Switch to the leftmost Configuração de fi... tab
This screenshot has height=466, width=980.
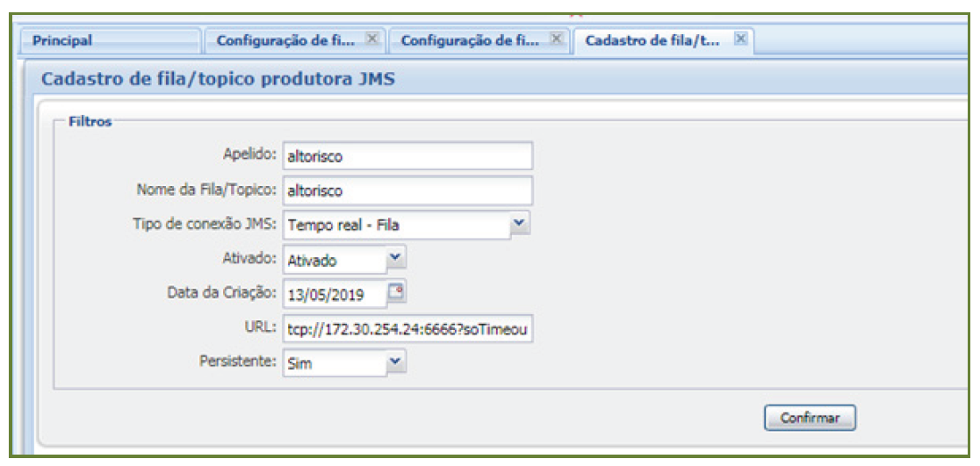pos(286,40)
